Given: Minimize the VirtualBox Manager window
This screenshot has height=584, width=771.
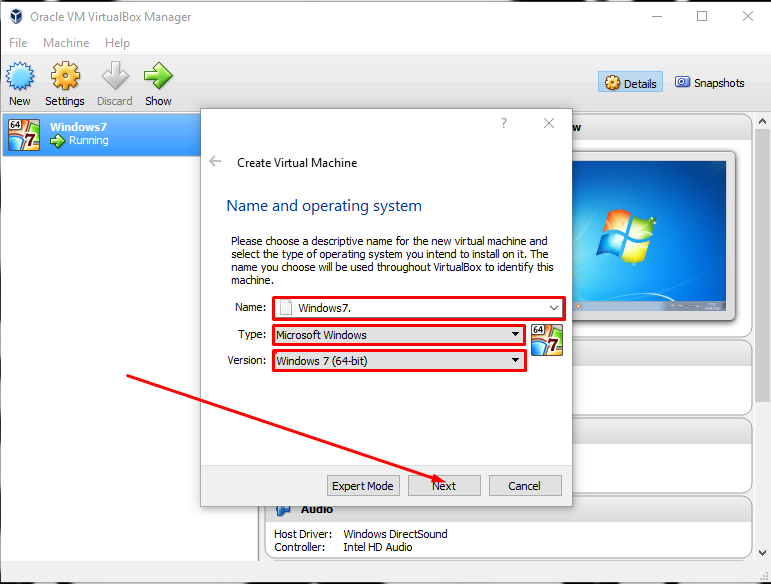Looking at the screenshot, I should pyautogui.click(x=657, y=16).
